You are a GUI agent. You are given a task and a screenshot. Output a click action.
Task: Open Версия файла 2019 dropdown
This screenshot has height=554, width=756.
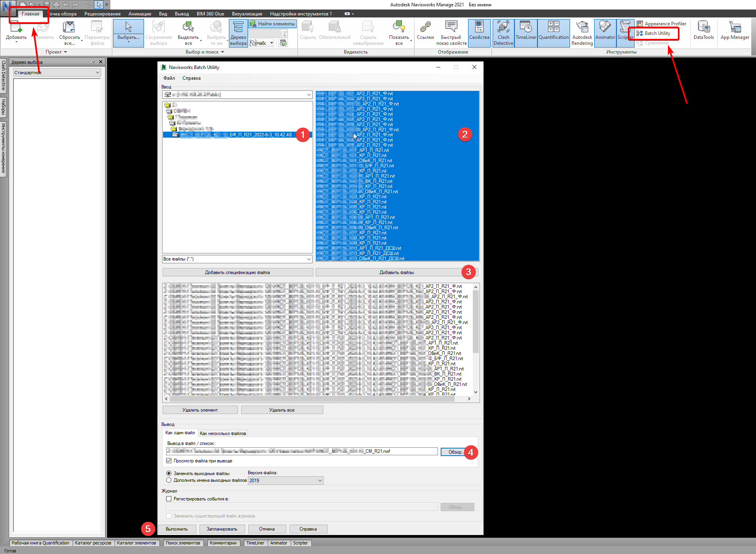coord(286,480)
